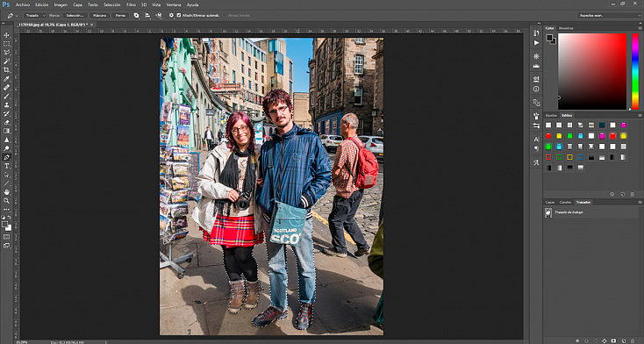Open the Trazado mode dropdown
The width and height of the screenshot is (644, 344).
34,15
